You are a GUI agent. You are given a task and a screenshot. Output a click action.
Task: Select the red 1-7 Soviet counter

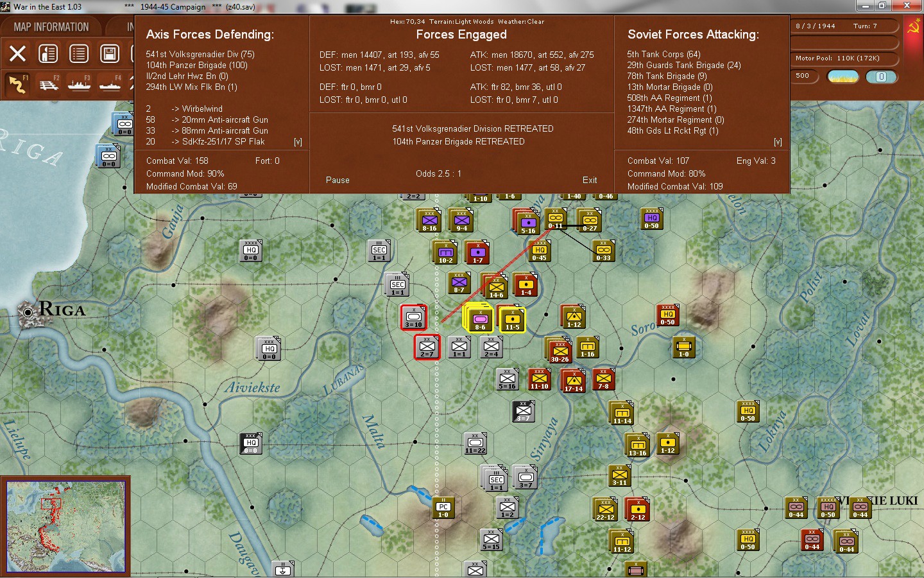[x=477, y=252]
